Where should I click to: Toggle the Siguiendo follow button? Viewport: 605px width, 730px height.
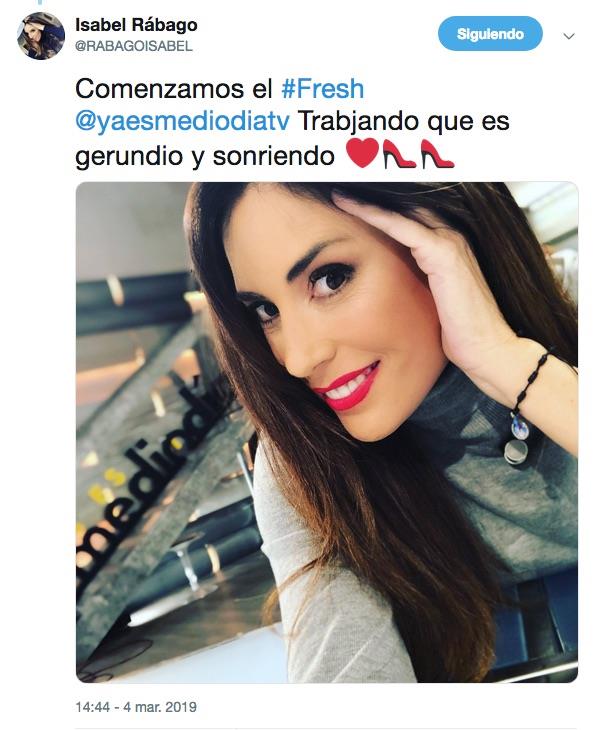pos(490,34)
